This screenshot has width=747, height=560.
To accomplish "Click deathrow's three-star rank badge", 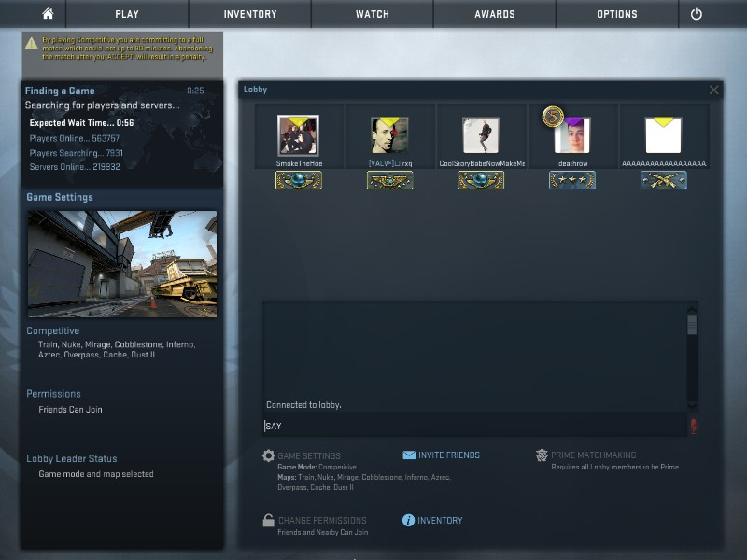I will 572,180.
